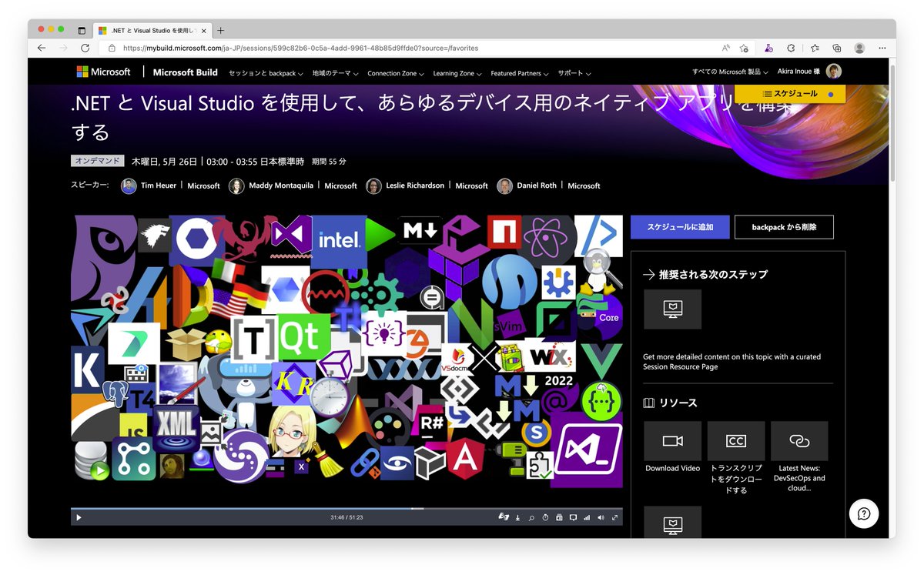Go back with the browser back arrow
The width and height of the screenshot is (924, 575).
coord(42,48)
